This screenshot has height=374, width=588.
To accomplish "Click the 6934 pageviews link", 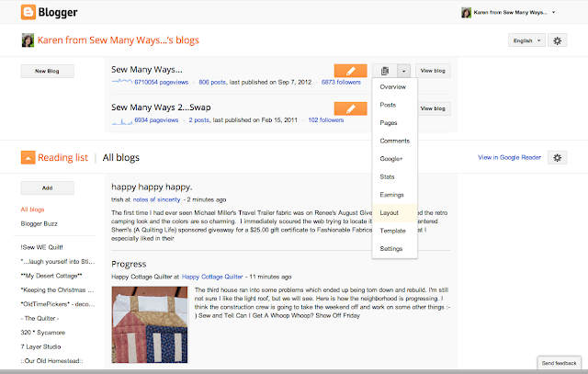I will [156, 120].
